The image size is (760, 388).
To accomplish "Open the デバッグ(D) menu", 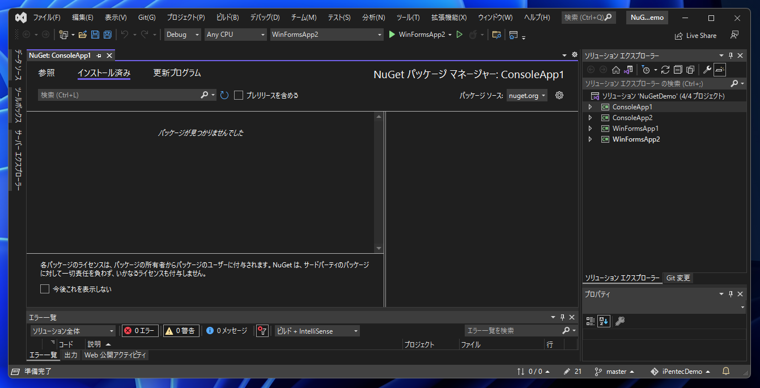I will (x=265, y=18).
